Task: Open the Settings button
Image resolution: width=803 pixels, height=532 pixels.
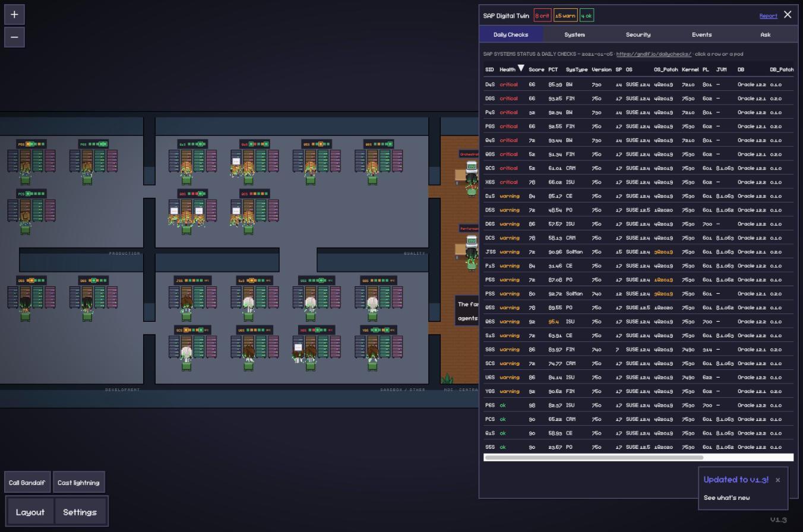Action: tap(80, 512)
